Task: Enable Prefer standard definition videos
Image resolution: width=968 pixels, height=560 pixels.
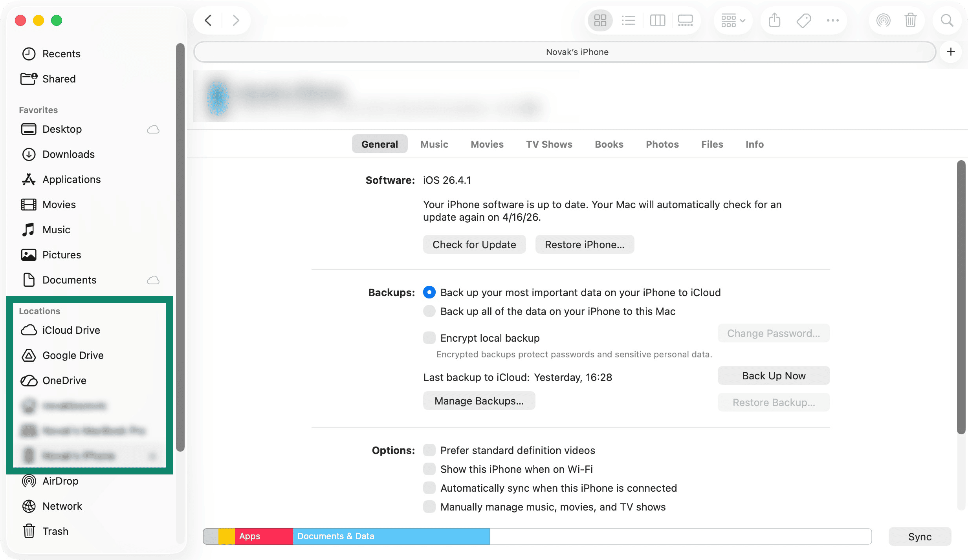Action: [429, 450]
